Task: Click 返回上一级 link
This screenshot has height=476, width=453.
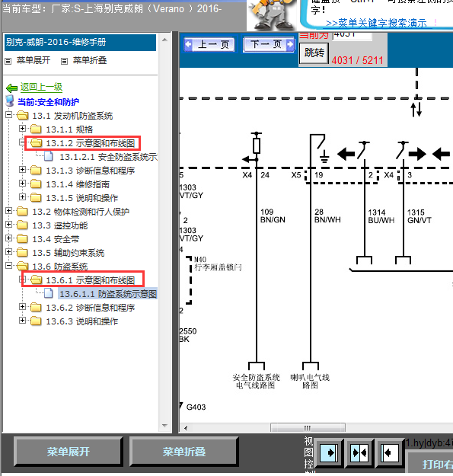Action: point(41,88)
